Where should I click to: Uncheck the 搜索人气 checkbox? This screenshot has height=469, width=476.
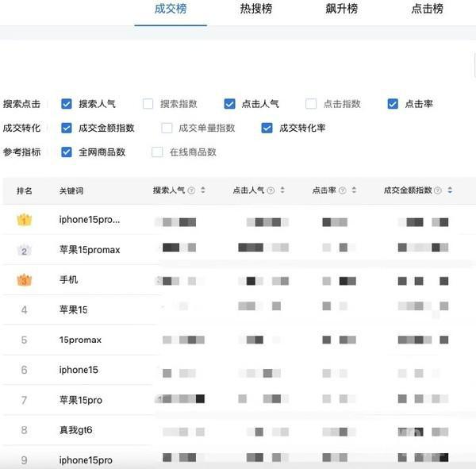pos(67,104)
